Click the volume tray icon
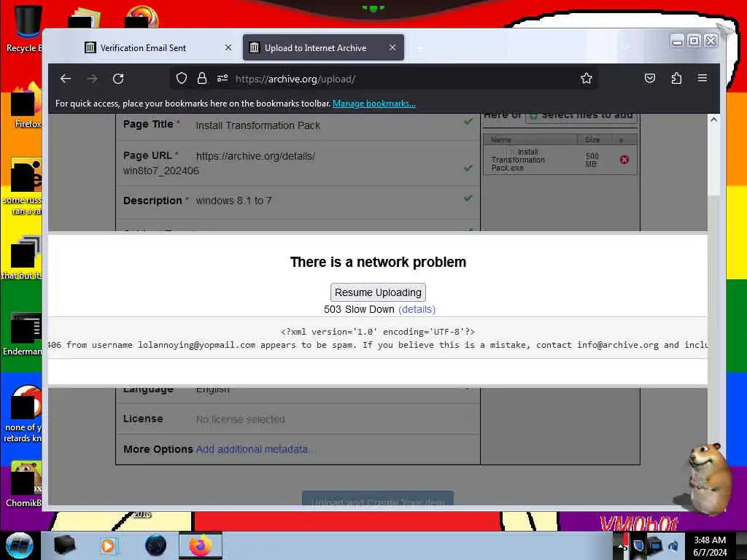Viewport: 747px width, 560px height. pos(673,545)
